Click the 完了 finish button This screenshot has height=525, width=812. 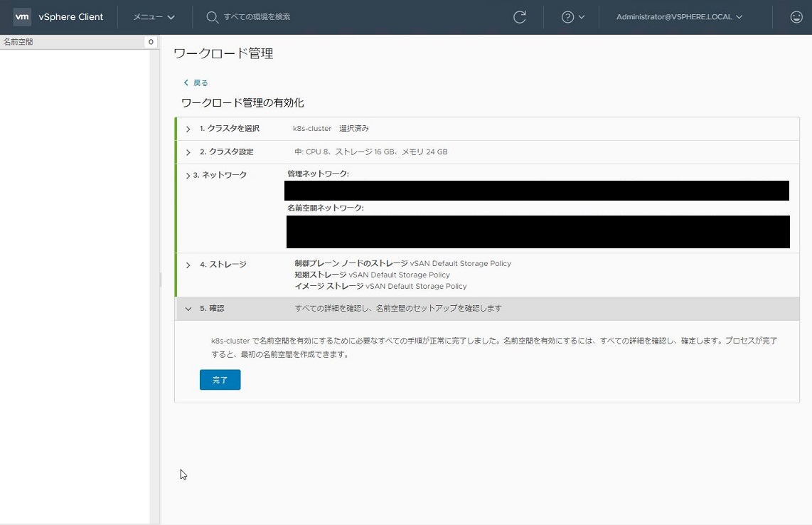(x=220, y=380)
